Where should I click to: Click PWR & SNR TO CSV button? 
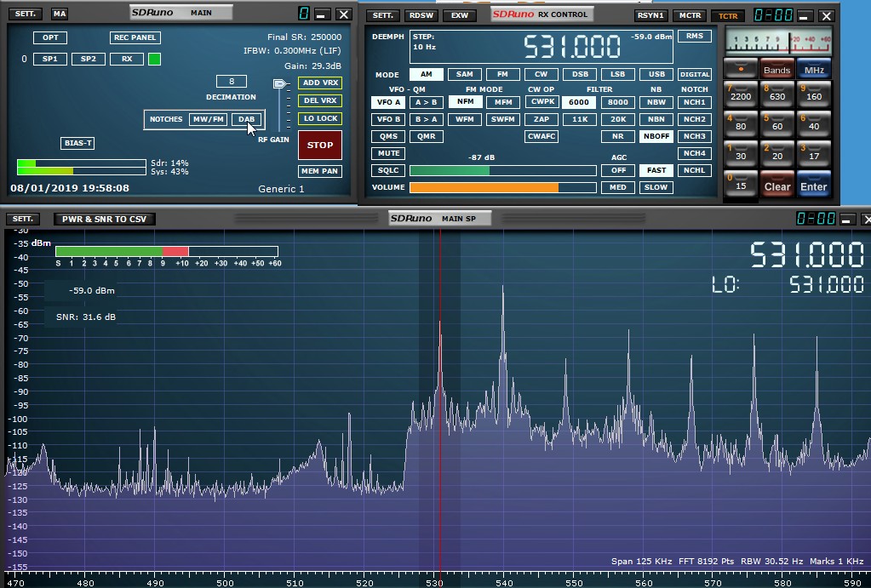coord(105,219)
